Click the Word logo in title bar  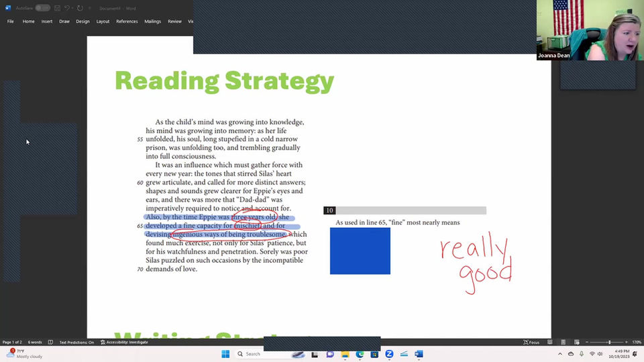[8, 8]
